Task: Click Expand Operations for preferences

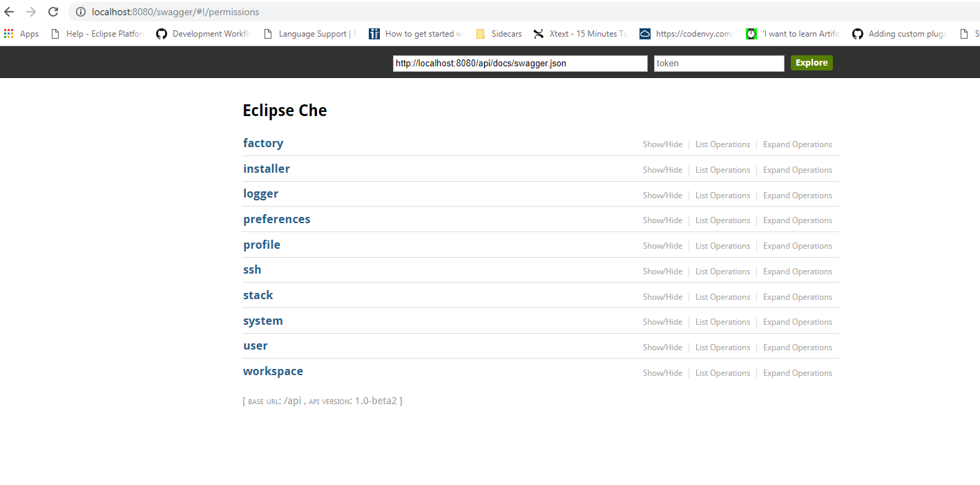Action: pyautogui.click(x=798, y=220)
